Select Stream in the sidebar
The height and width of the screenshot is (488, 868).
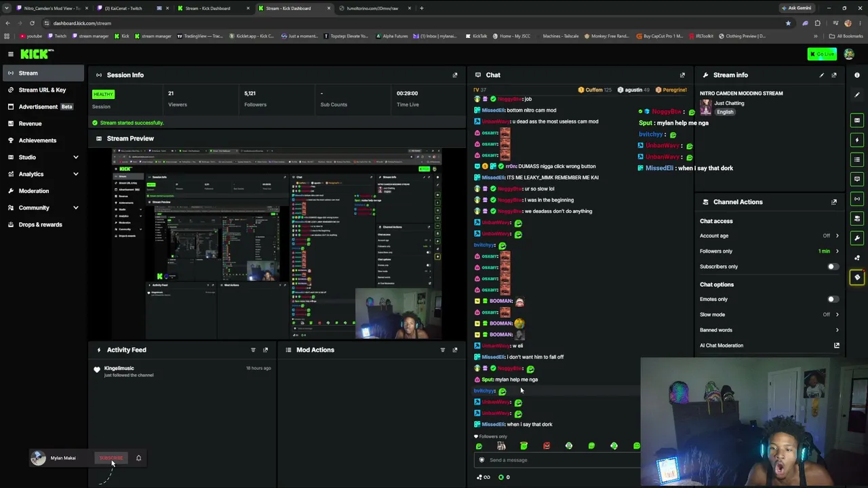pos(42,73)
